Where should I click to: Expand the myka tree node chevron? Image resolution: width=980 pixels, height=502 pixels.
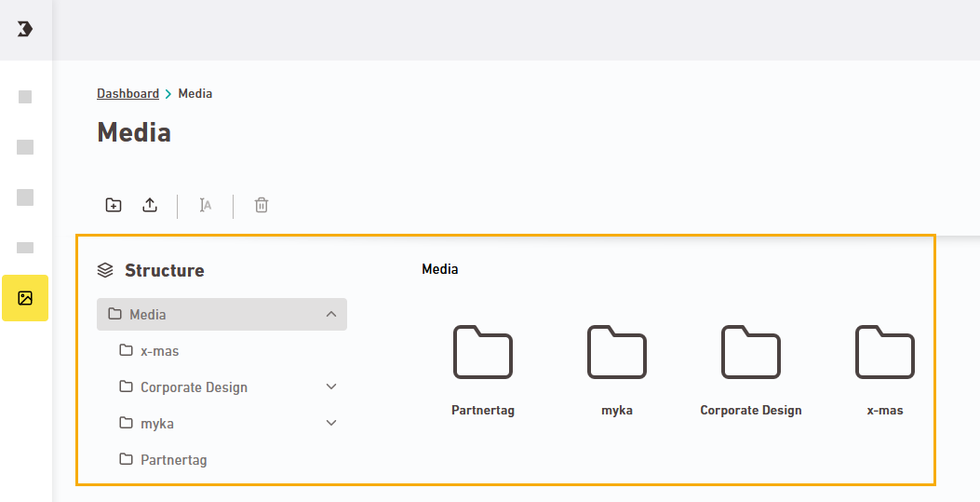click(331, 423)
